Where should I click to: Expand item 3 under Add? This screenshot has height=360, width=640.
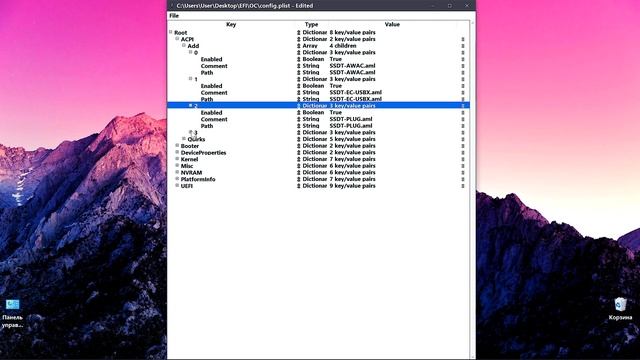click(x=190, y=132)
